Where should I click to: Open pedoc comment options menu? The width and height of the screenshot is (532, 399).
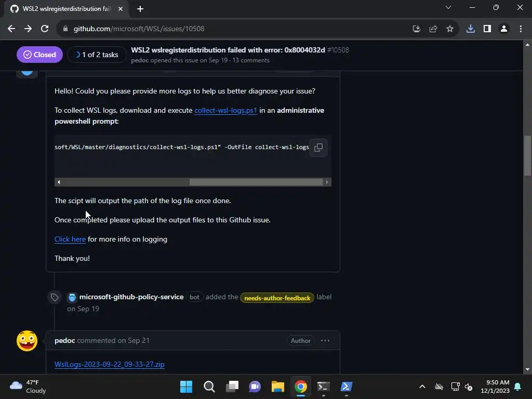pos(325,341)
